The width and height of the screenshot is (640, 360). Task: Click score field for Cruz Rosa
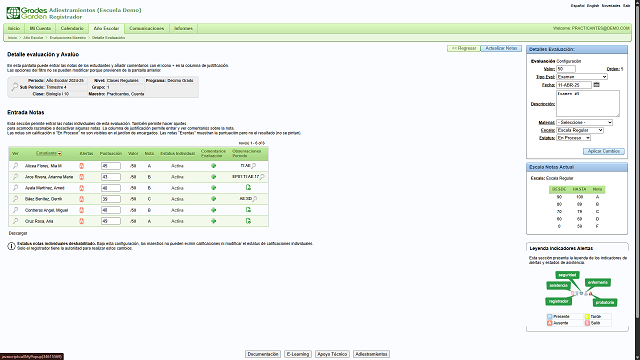click(x=111, y=221)
